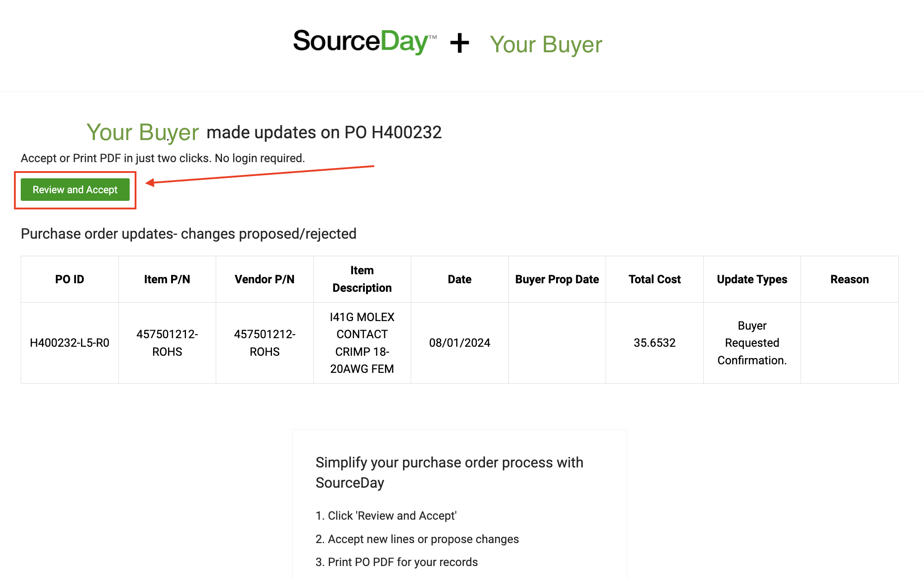This screenshot has width=924, height=580.
Task: Click the Reason column header
Action: tap(850, 279)
